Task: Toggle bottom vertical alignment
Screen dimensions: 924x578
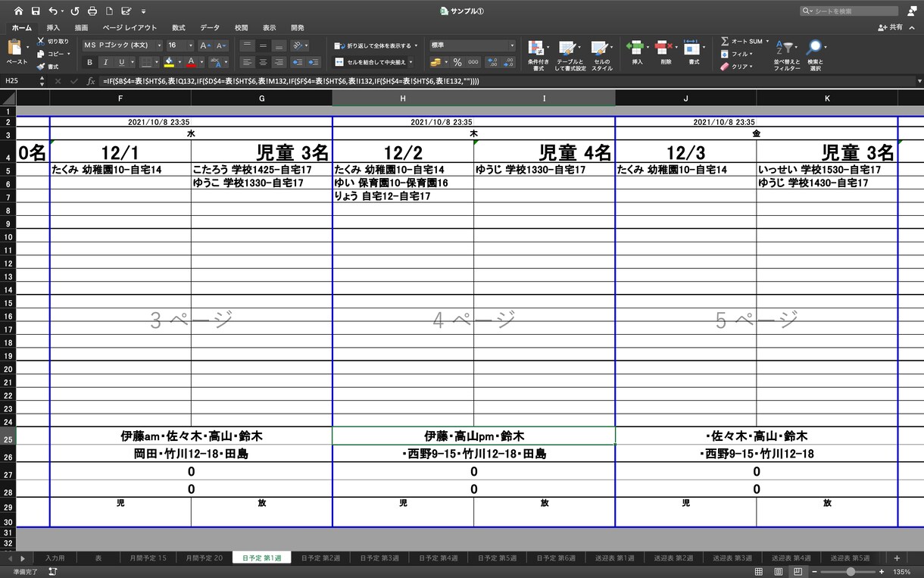Action: (x=279, y=45)
